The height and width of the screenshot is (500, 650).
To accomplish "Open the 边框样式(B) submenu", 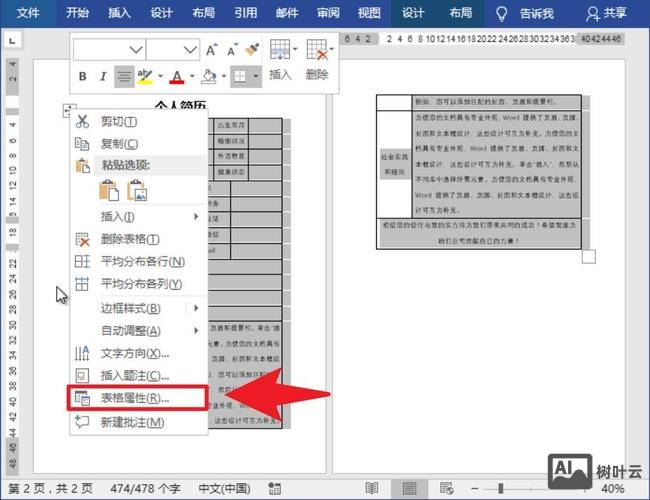I will 139,308.
